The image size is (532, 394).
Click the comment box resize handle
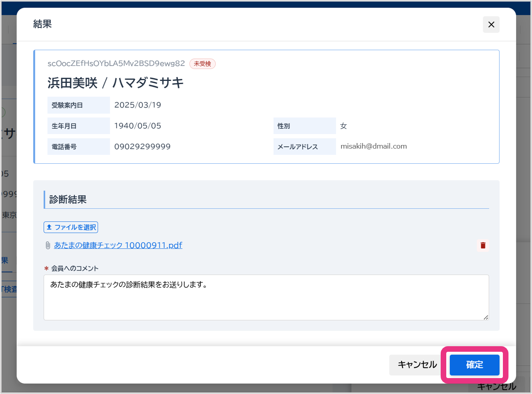click(485, 317)
